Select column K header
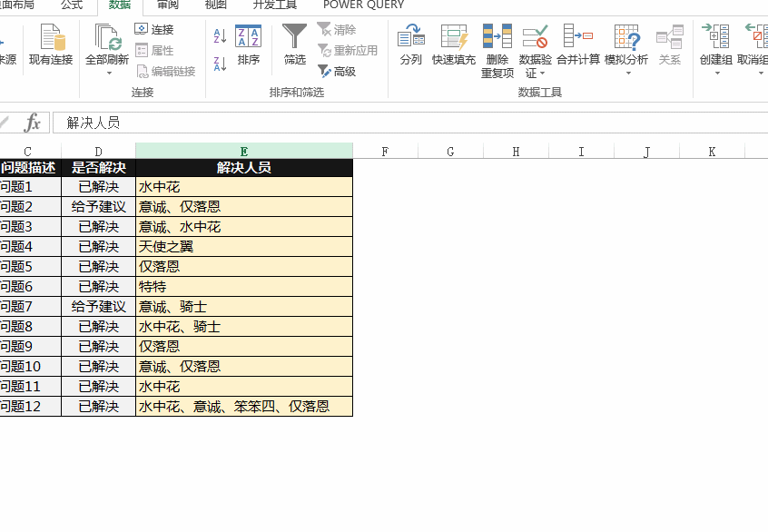 point(712,152)
